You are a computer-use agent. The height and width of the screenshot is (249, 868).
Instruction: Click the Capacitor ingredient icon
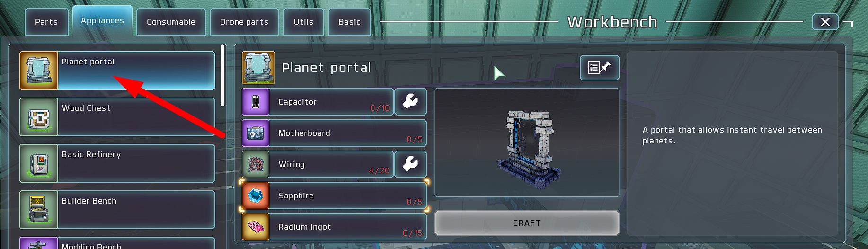(x=256, y=102)
